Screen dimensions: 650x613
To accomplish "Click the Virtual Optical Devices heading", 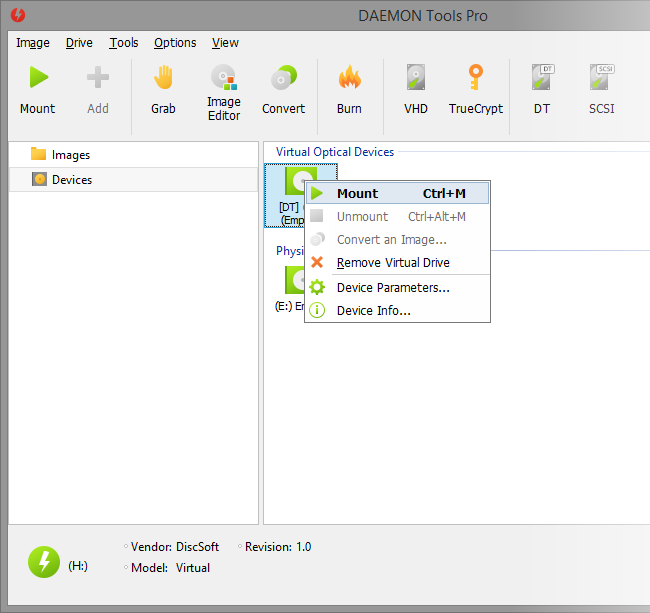I will 335,152.
